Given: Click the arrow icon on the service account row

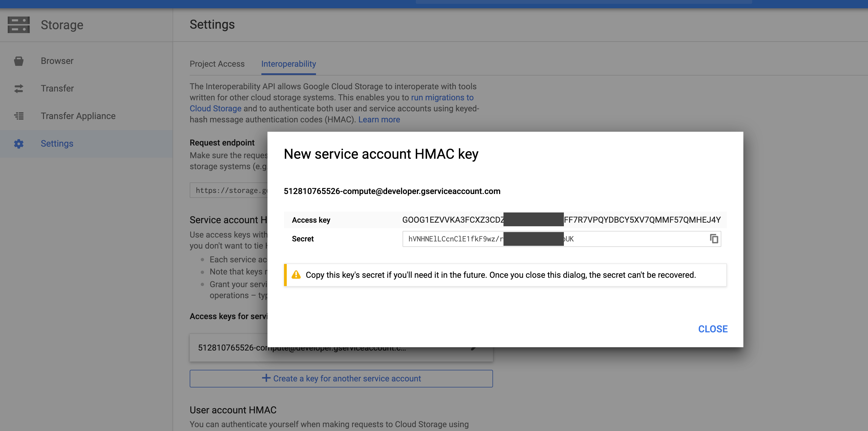Looking at the screenshot, I should tap(474, 347).
